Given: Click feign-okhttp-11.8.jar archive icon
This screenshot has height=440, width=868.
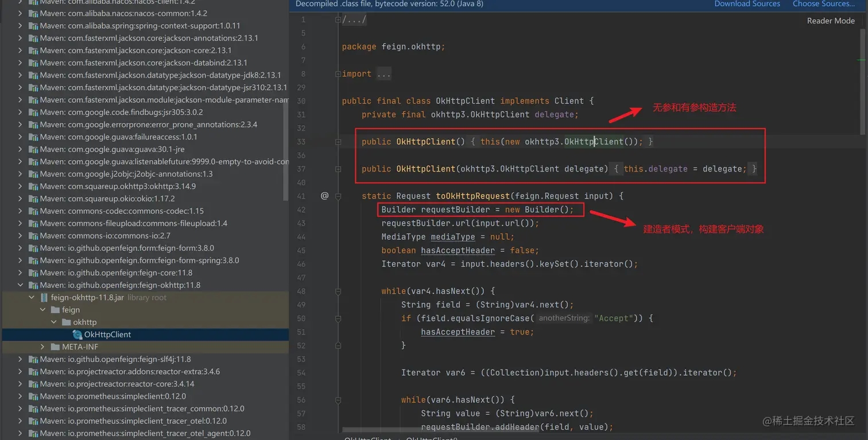Looking at the screenshot, I should [44, 297].
